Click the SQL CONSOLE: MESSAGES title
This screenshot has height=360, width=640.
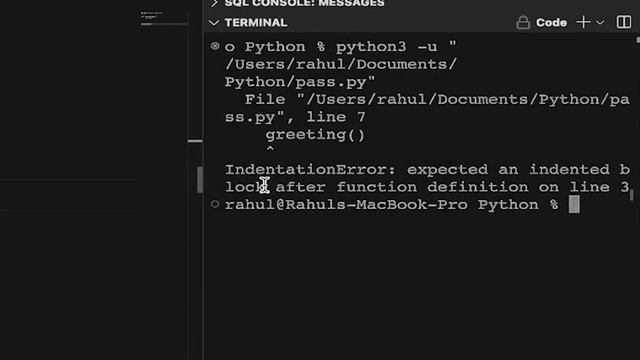304,3
